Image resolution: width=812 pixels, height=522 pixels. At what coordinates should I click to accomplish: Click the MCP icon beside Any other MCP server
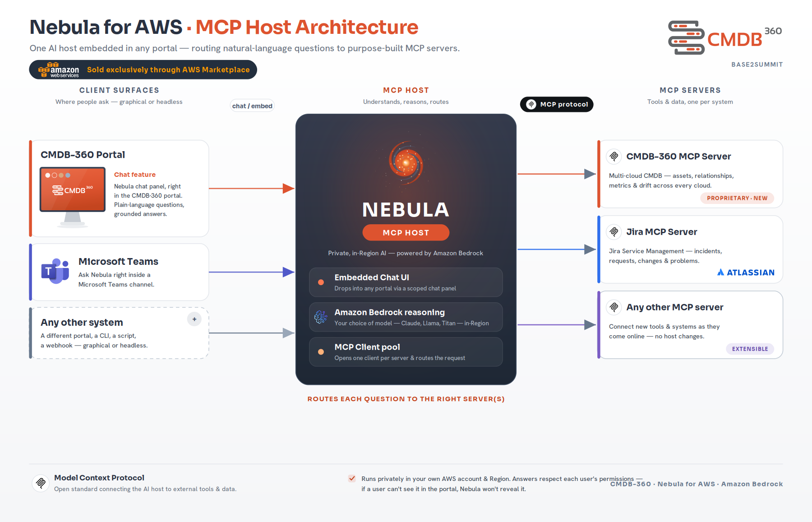[x=614, y=307]
